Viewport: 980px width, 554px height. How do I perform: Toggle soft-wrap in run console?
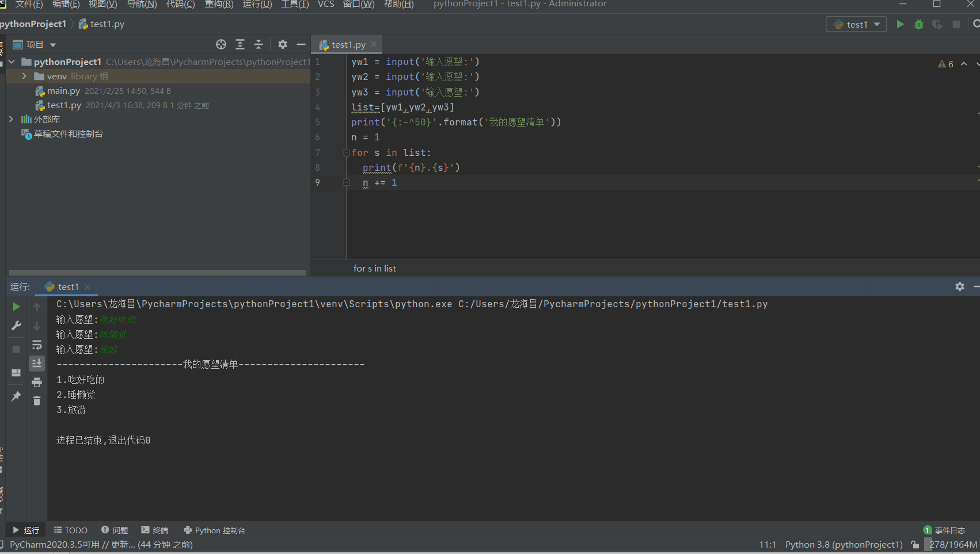[37, 345]
